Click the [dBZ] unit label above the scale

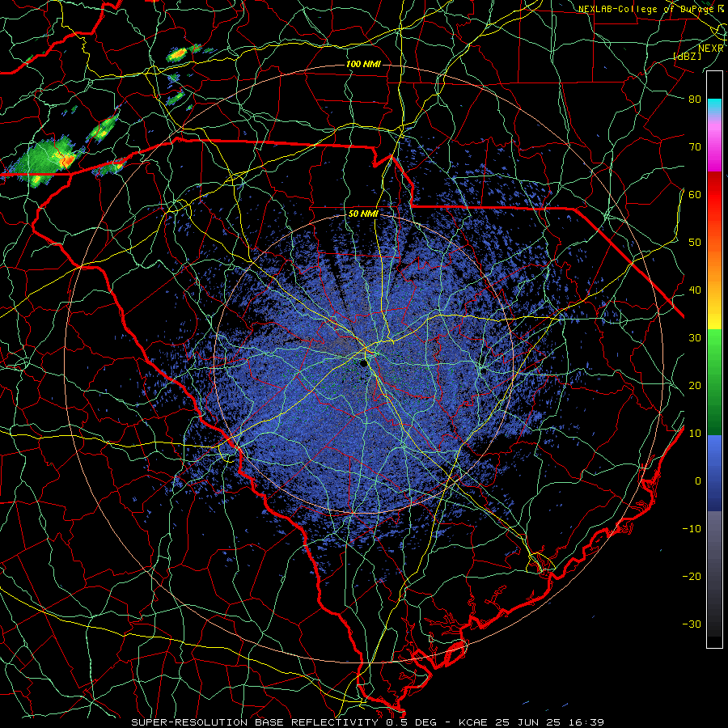687,56
